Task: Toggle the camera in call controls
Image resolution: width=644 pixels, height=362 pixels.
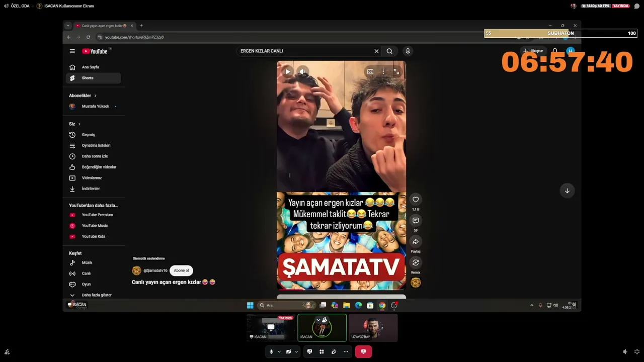Action: (x=288, y=352)
